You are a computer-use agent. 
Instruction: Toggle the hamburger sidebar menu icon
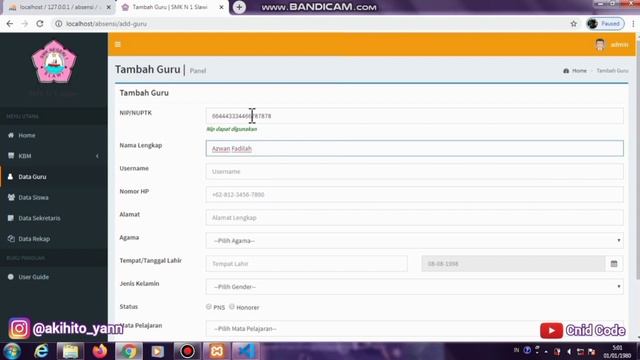tap(118, 44)
